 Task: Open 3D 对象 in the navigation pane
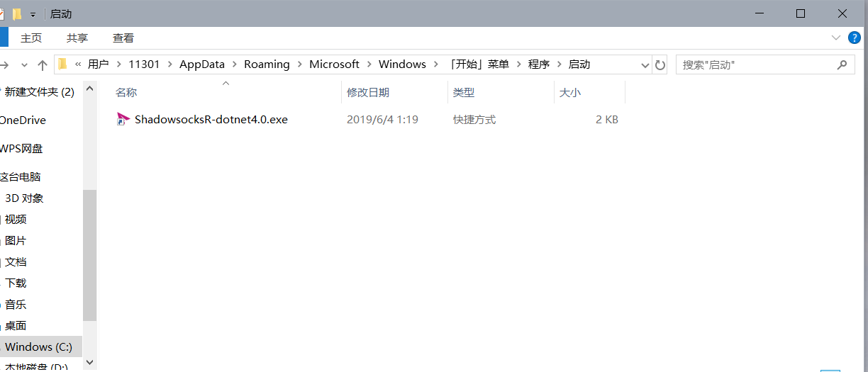(24, 198)
